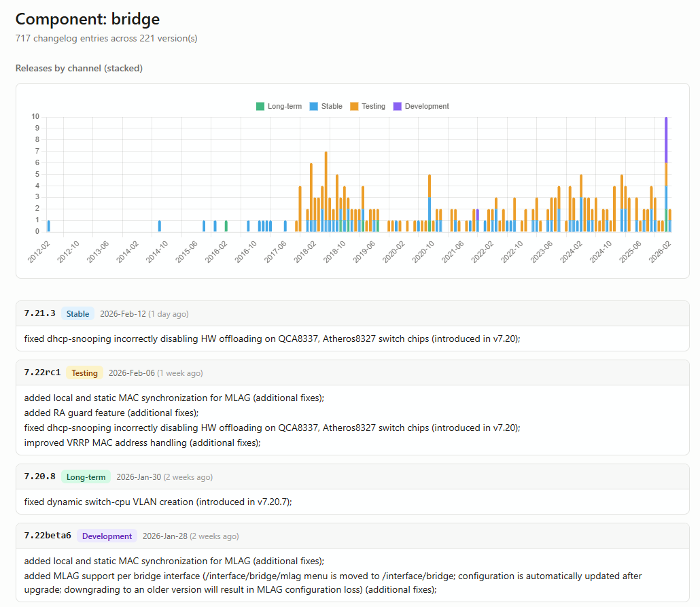Click the 'Component: bridge' heading
The width and height of the screenshot is (700, 607).
pyautogui.click(x=88, y=19)
